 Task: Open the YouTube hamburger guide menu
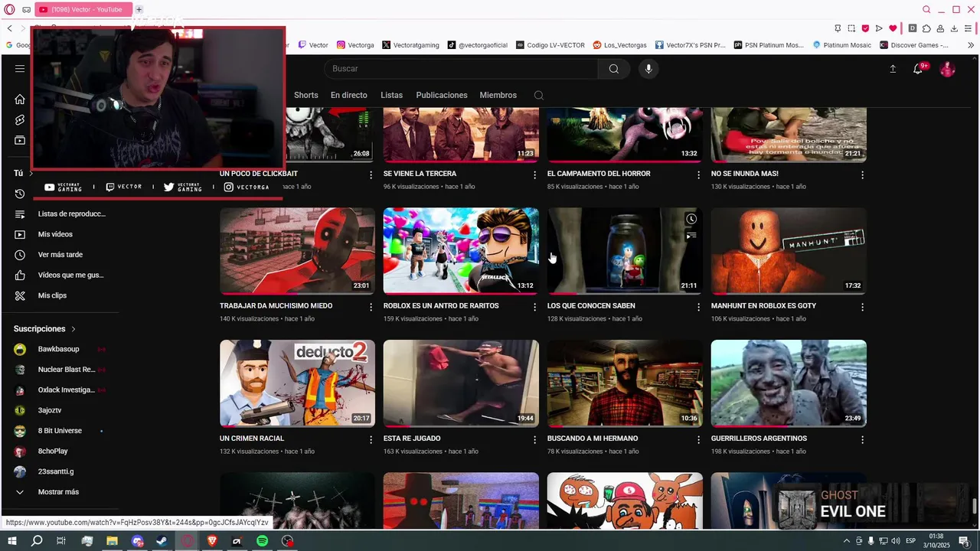click(20, 69)
